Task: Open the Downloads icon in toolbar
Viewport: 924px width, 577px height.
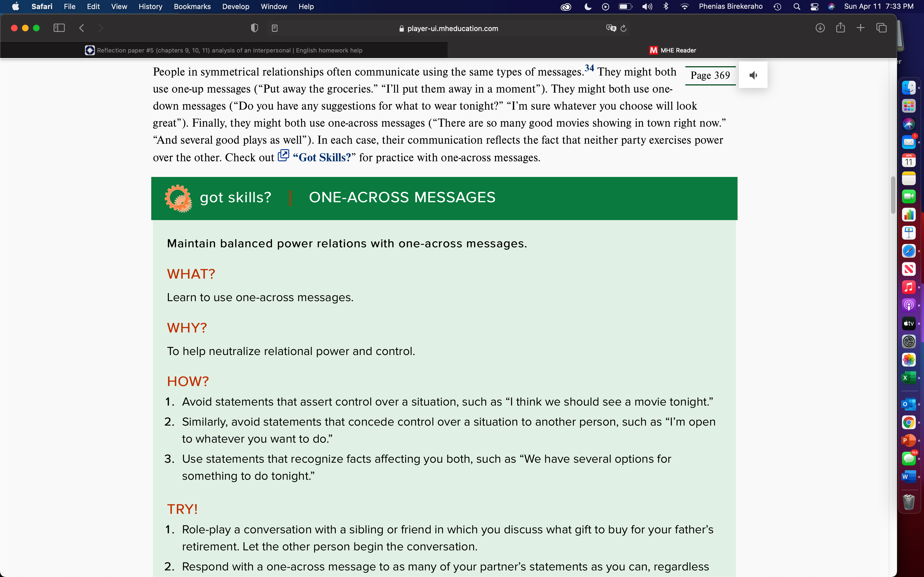Action: click(820, 28)
